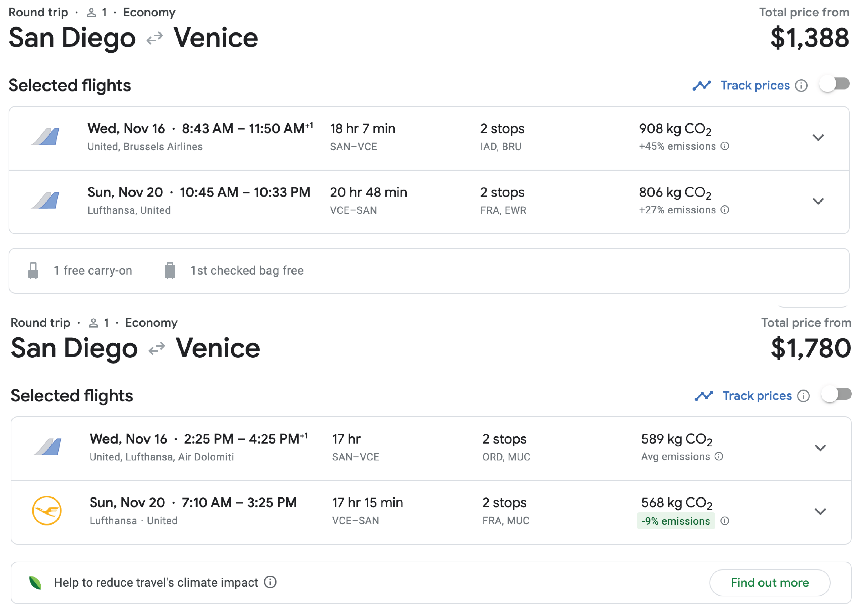
Task: Open info icon next to Avg emissions
Action: [x=719, y=456]
